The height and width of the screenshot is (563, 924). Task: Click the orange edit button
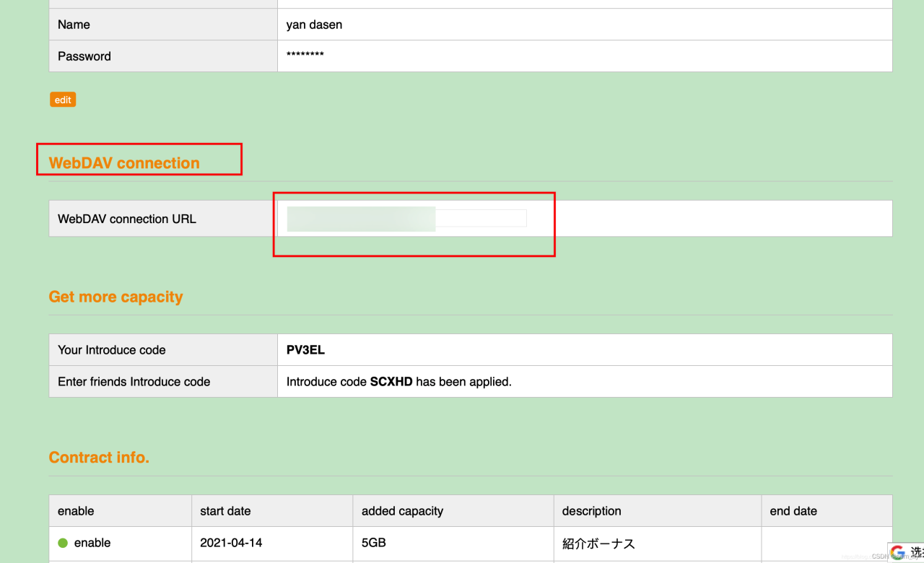click(62, 100)
